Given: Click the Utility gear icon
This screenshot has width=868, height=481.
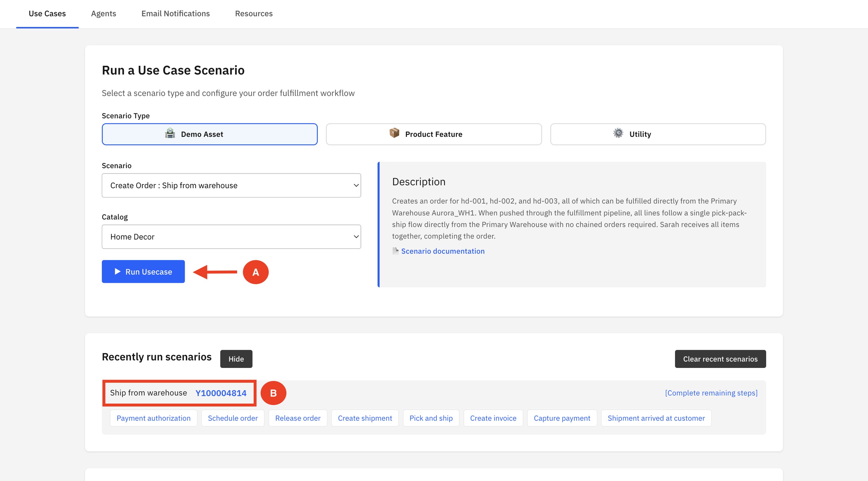Looking at the screenshot, I should click(x=618, y=133).
